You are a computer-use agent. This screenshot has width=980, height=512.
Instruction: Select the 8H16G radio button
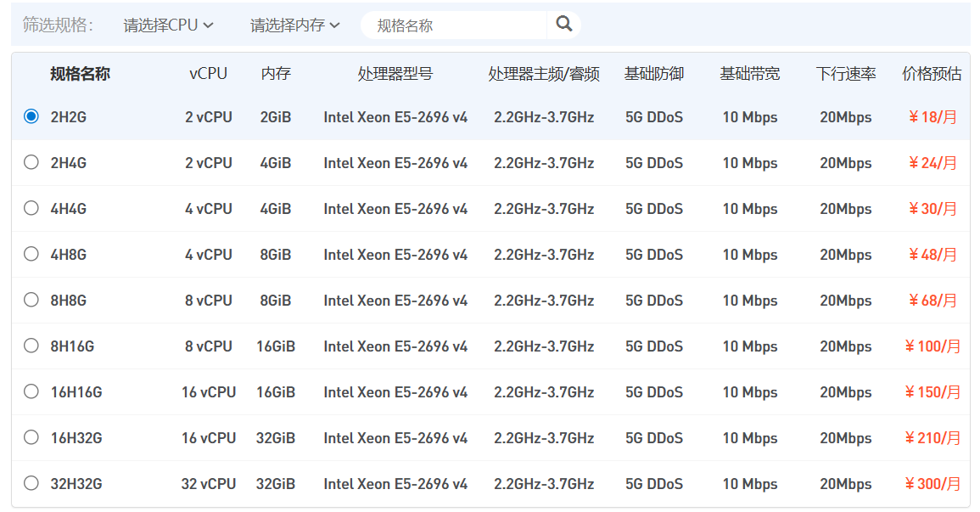tap(31, 346)
